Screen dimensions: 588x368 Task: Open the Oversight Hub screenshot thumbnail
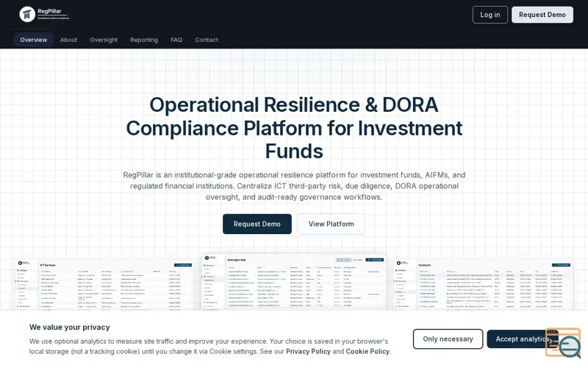coord(293,282)
